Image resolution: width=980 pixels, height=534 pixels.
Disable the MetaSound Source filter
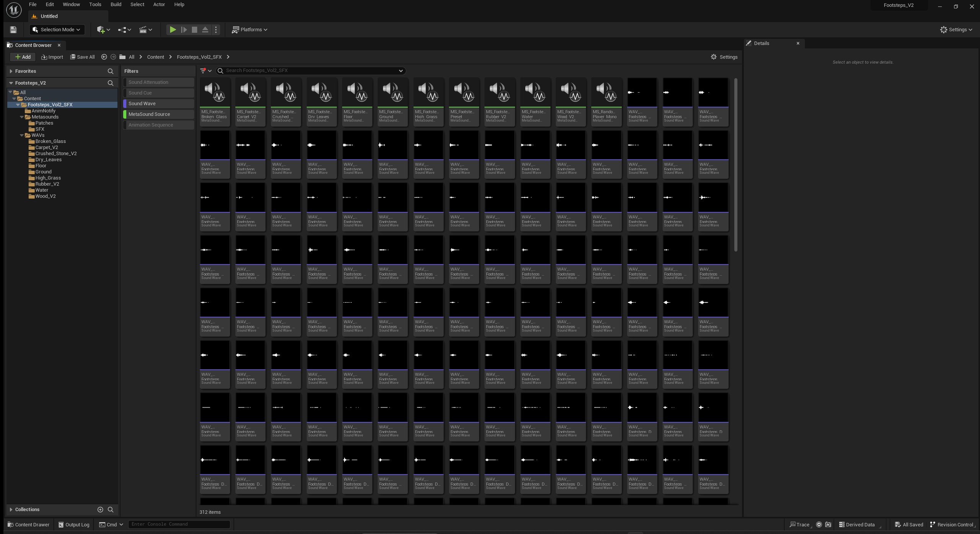click(158, 114)
